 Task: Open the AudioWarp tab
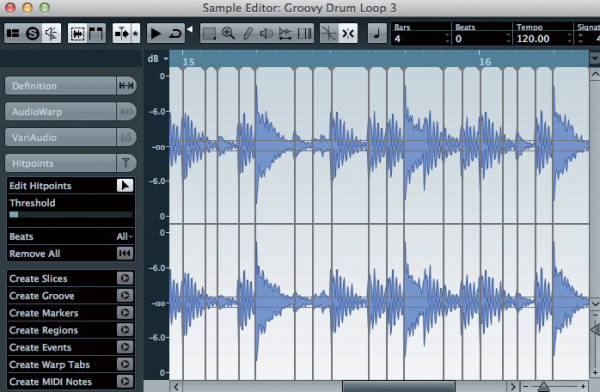(x=60, y=112)
